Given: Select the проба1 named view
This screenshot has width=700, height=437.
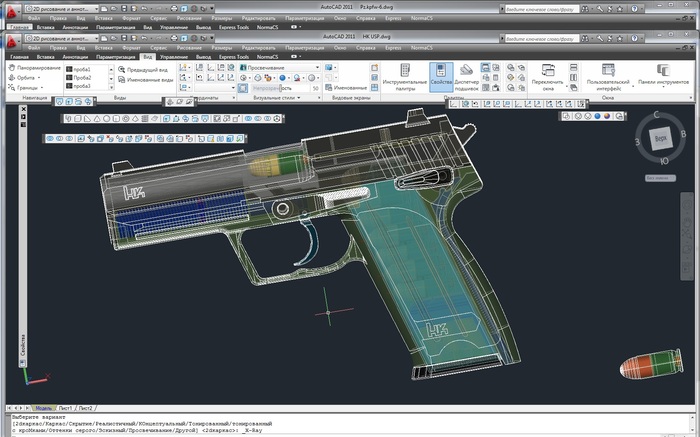Looking at the screenshot, I should click(80, 68).
